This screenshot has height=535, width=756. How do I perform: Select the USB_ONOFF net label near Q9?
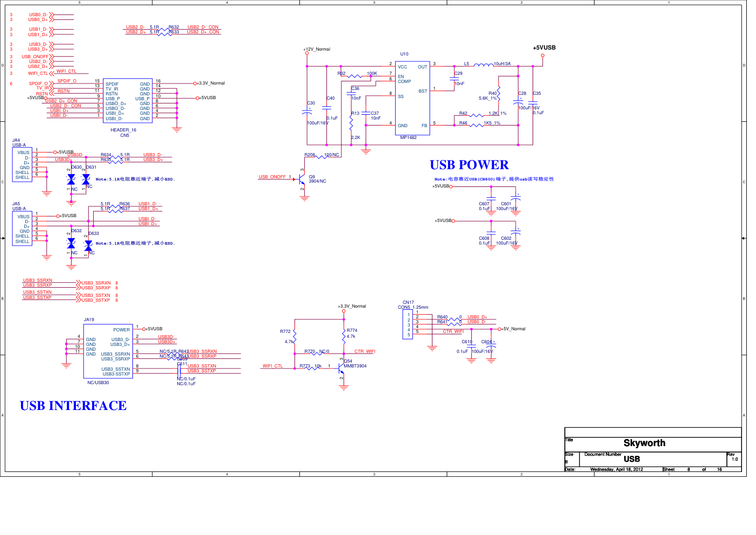tap(272, 177)
